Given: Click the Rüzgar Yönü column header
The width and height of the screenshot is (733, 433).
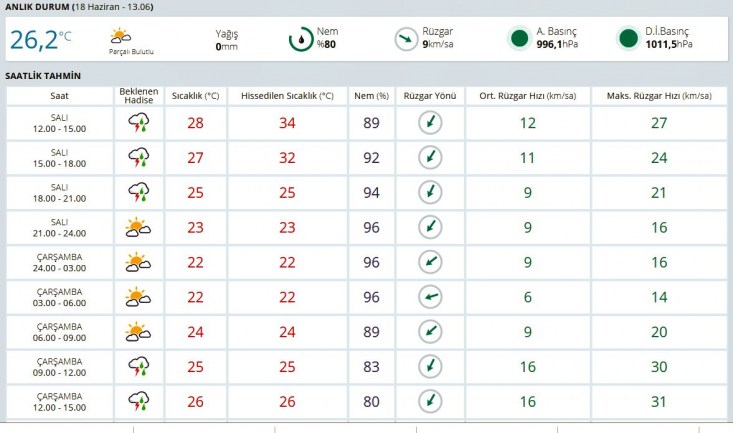Looking at the screenshot, I should point(430,96).
